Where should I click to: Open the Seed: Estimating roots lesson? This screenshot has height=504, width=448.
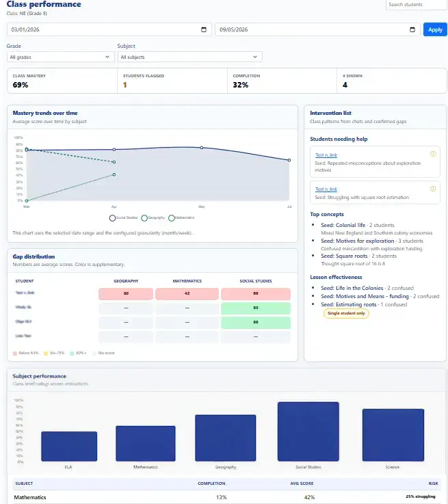[x=348, y=304]
